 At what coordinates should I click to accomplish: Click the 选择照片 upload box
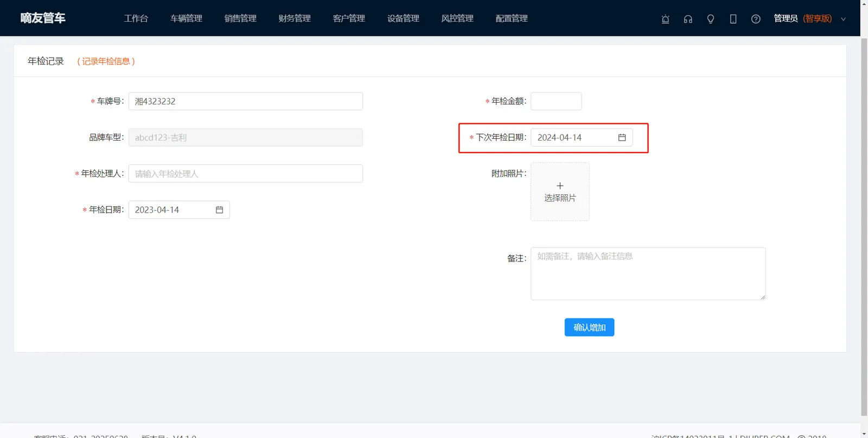pos(560,192)
